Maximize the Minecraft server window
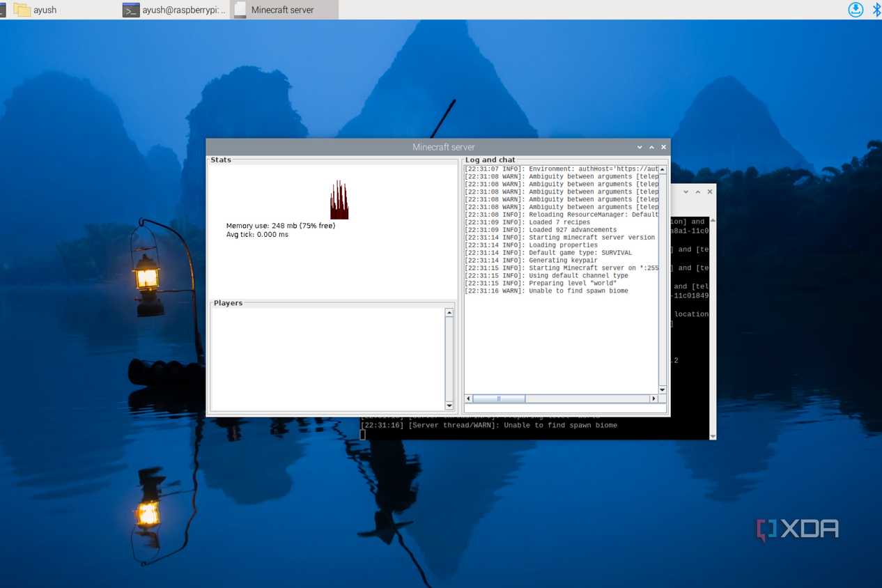Image resolution: width=882 pixels, height=588 pixels. [x=651, y=147]
